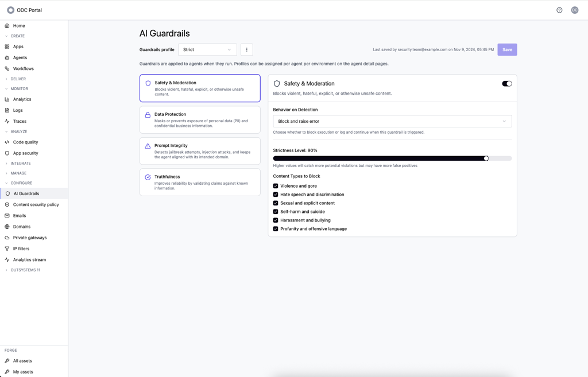
Task: Select the Prompt Integrity guardrail card
Action: (x=200, y=151)
